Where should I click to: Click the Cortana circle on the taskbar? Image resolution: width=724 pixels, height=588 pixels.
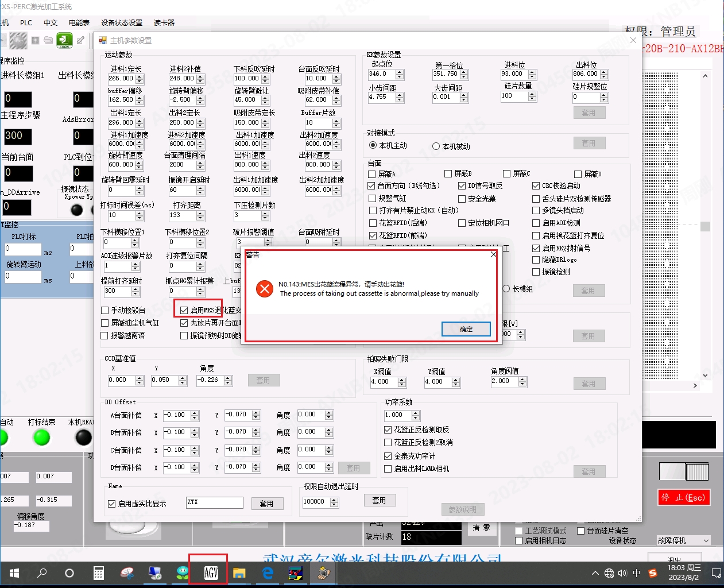click(x=69, y=573)
